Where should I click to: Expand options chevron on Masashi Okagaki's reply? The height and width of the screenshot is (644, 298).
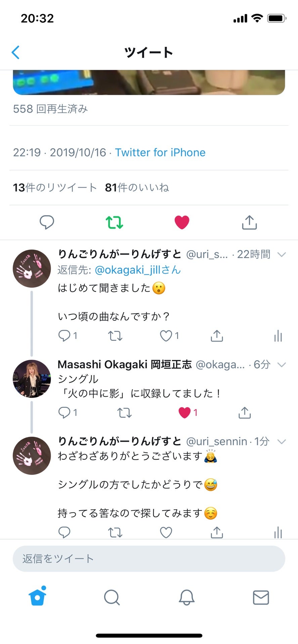[x=282, y=365]
